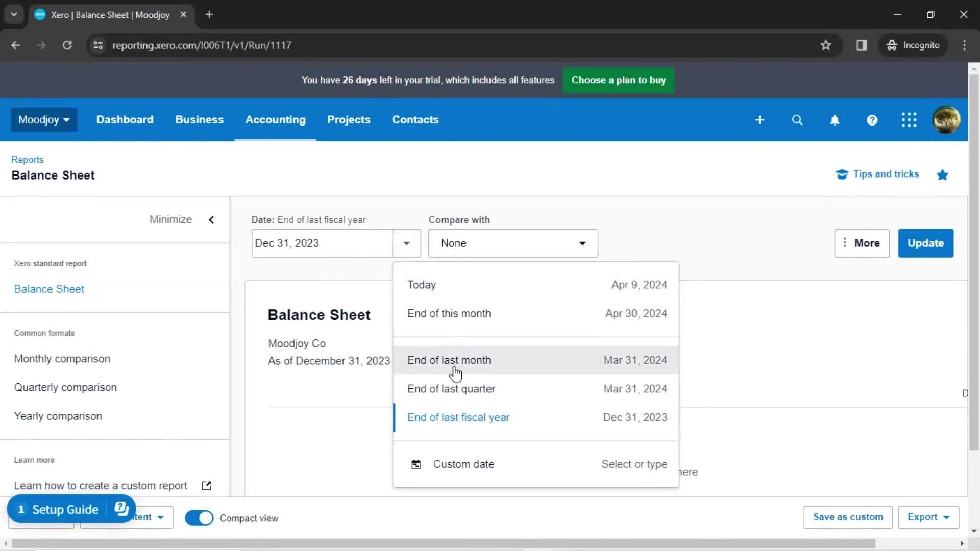Choose Custom date option
This screenshot has width=980, height=551.
[536, 464]
